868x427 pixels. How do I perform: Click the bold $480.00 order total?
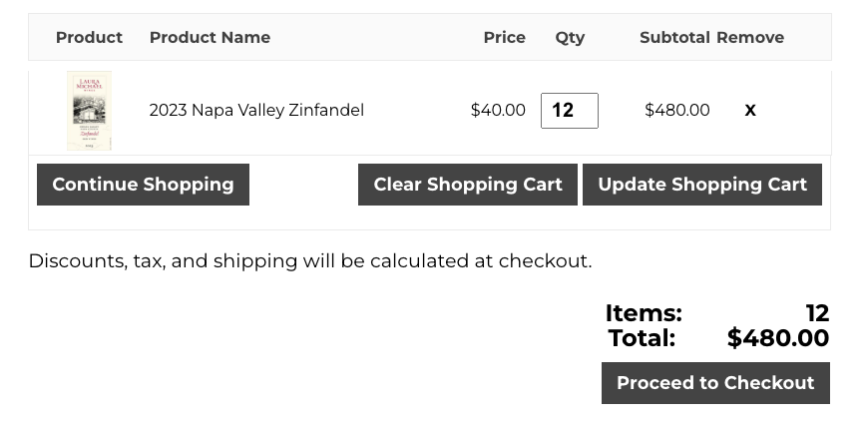point(778,338)
